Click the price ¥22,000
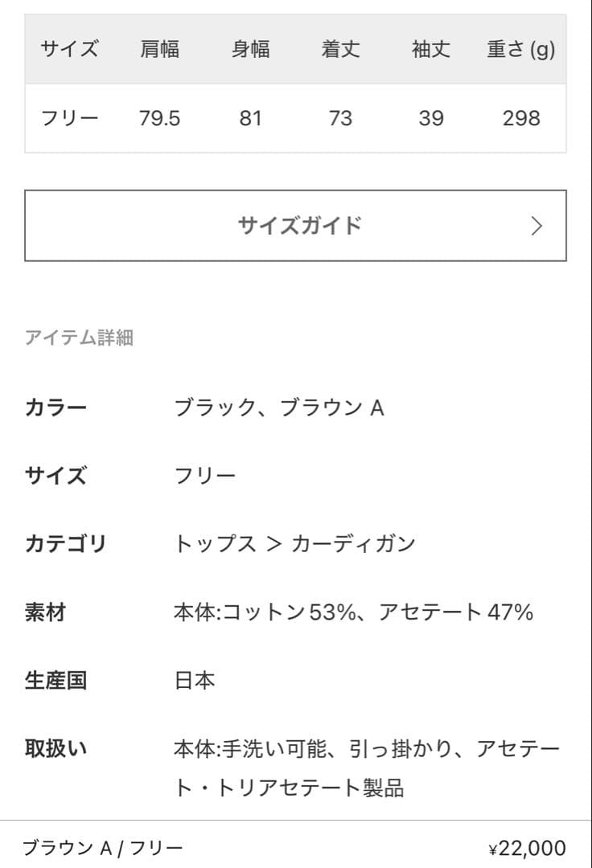This screenshot has width=592, height=868. pos(525,847)
